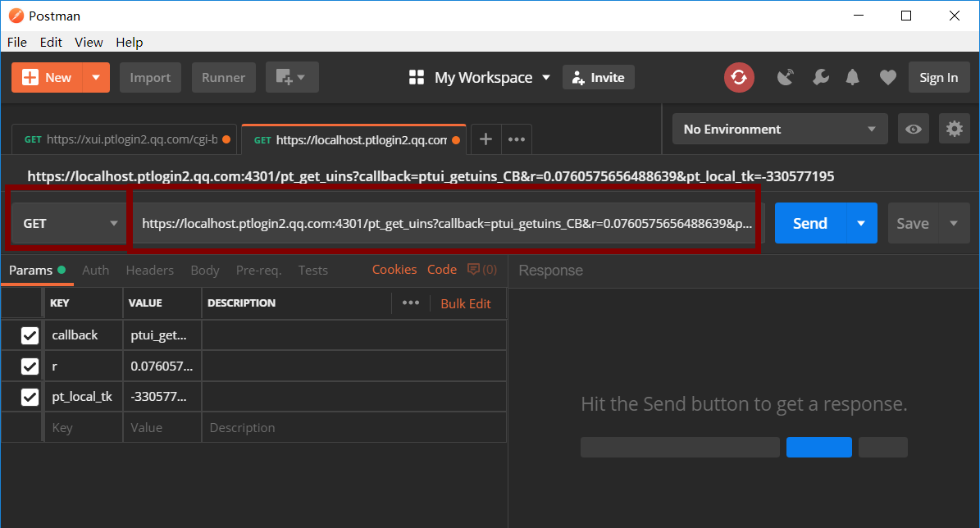The width and height of the screenshot is (980, 528).
Task: Switch to the Headers tab
Action: click(x=150, y=270)
